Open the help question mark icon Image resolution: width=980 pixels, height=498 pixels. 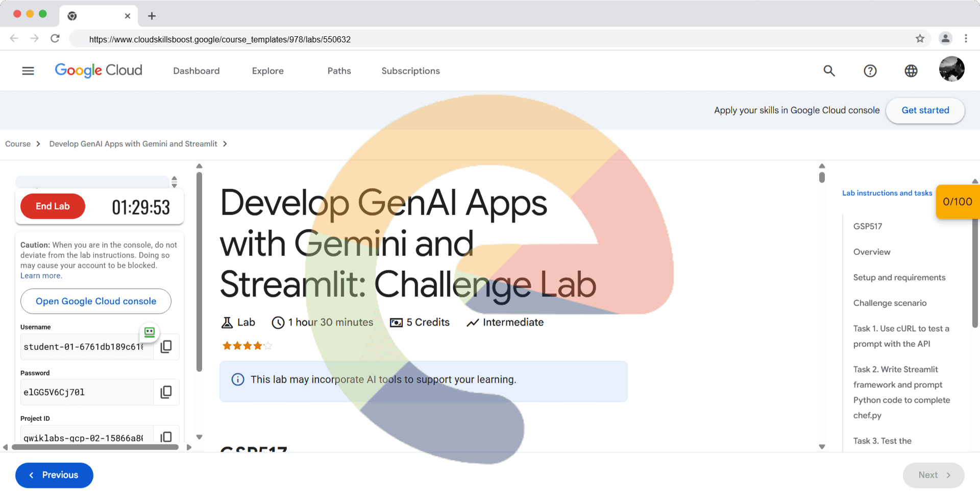870,71
